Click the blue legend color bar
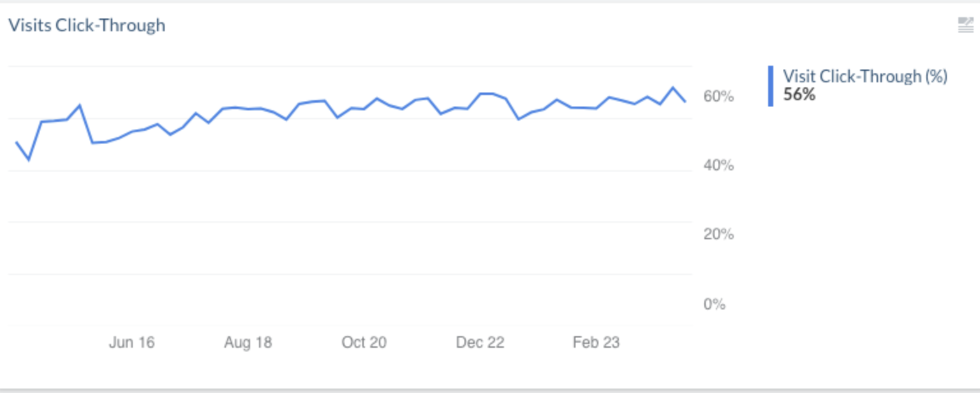The height and width of the screenshot is (393, 980). [x=771, y=86]
